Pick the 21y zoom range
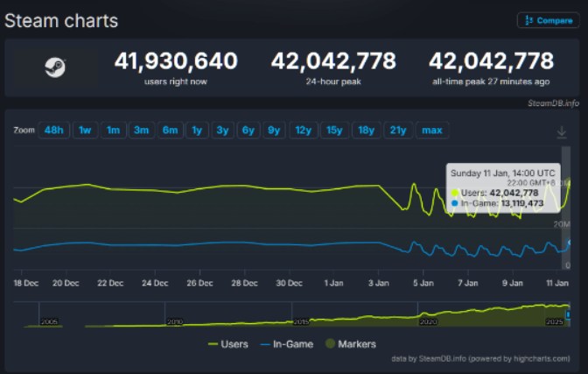 tap(398, 131)
